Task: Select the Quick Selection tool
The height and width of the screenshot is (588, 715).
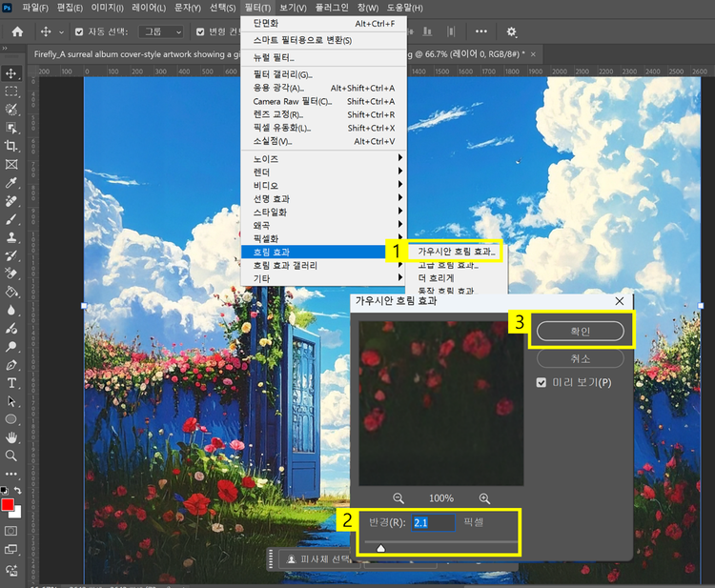Action: point(10,110)
